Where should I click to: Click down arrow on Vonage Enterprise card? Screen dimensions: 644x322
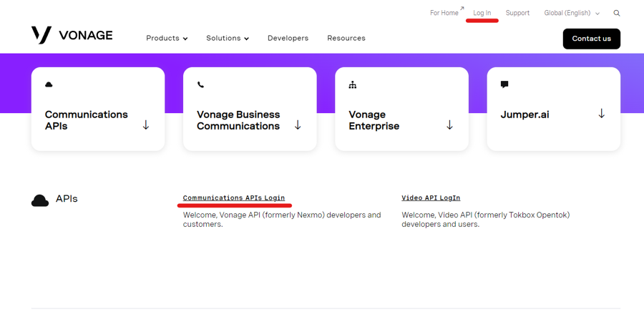tap(449, 125)
